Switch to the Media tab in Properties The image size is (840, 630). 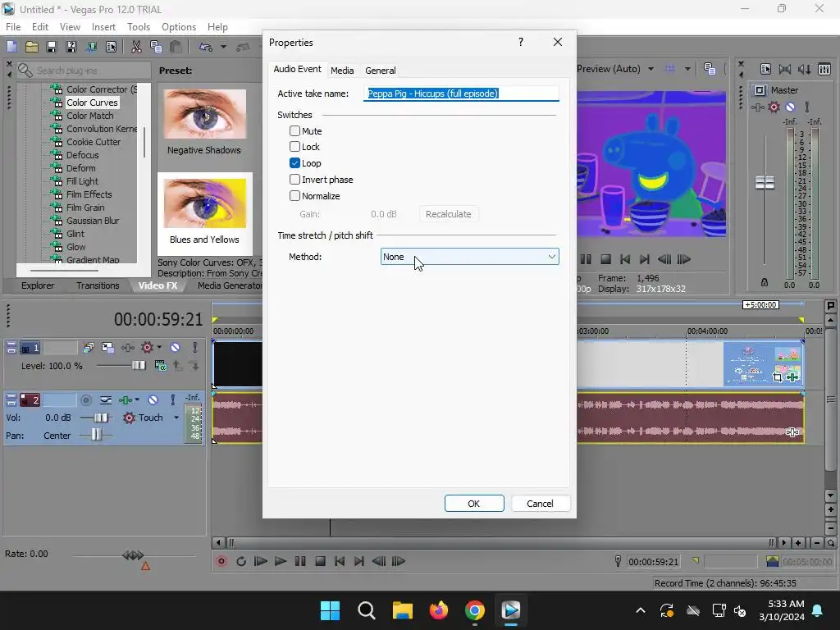coord(342,71)
